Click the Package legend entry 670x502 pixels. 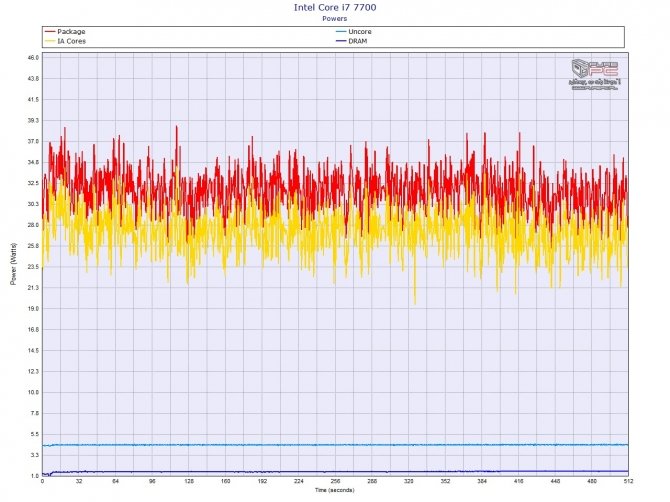pyautogui.click(x=65, y=32)
